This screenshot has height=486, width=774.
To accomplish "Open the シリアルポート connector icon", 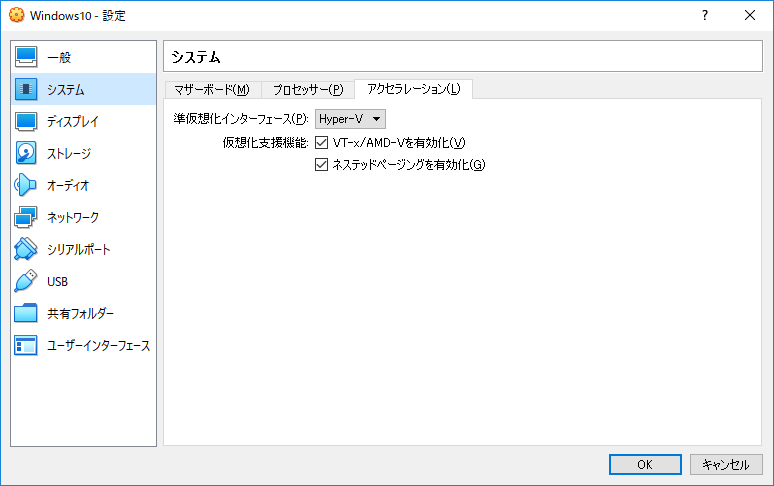I will (x=26, y=249).
